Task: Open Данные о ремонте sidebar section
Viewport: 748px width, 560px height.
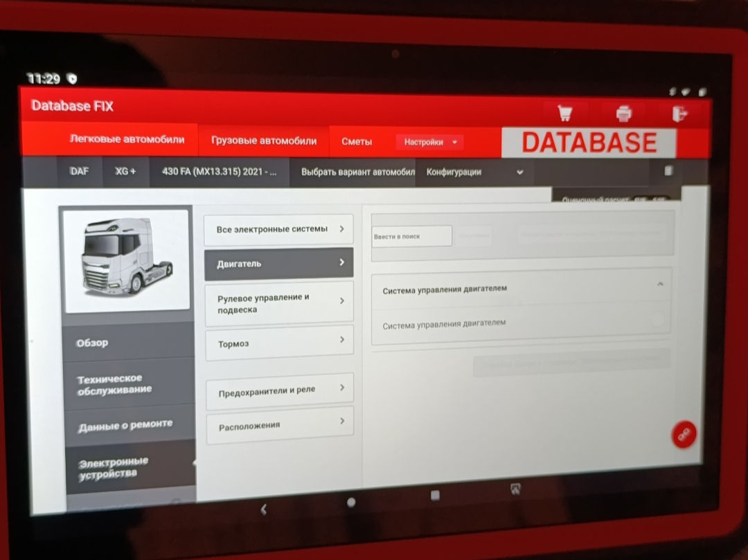Action: pos(130,424)
